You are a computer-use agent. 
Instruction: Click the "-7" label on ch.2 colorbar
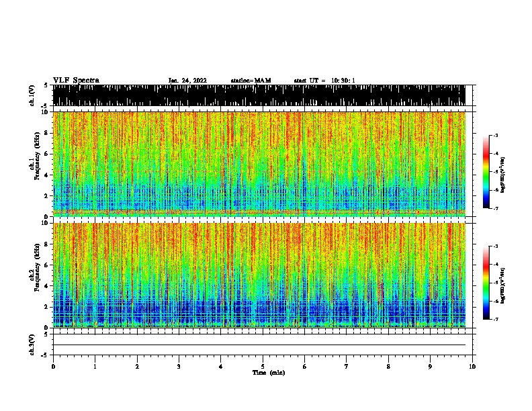pyautogui.click(x=495, y=319)
